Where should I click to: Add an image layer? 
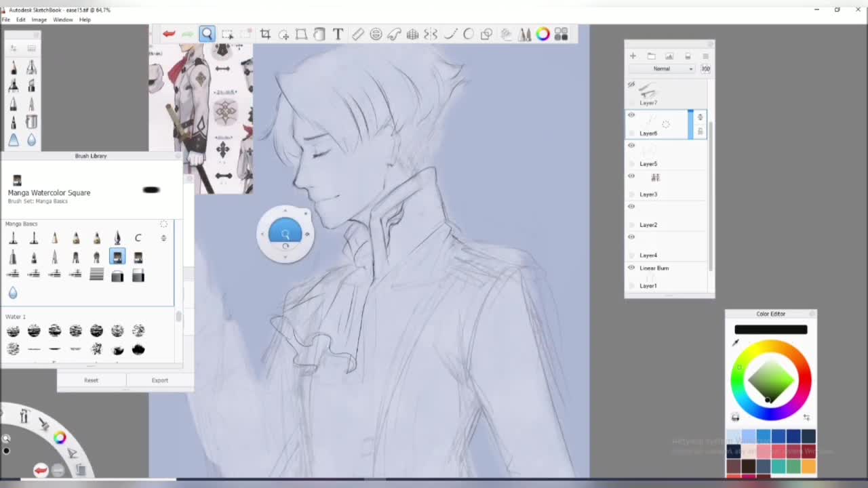(669, 56)
